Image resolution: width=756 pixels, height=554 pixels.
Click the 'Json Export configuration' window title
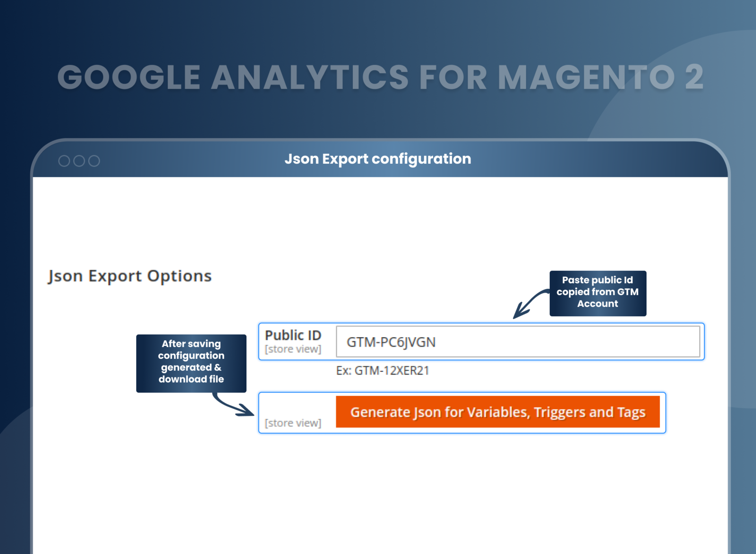point(378,159)
